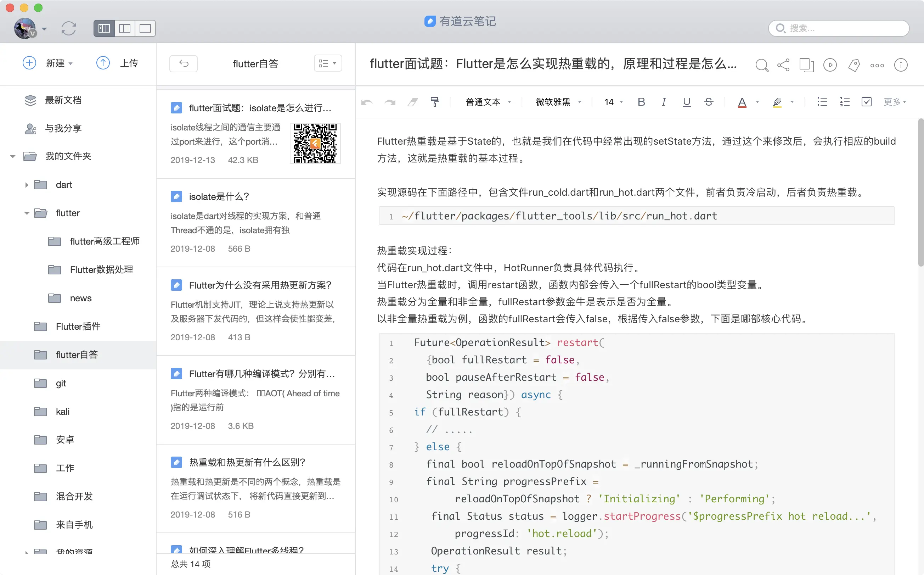
Task: Expand the dart folder
Action: [x=27, y=185]
